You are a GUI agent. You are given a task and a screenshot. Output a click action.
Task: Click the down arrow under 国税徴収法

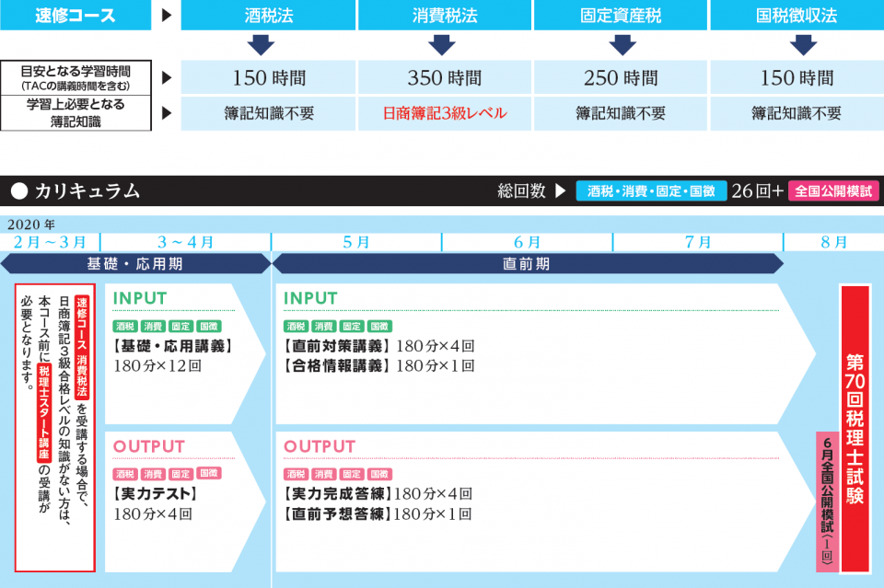click(x=803, y=44)
